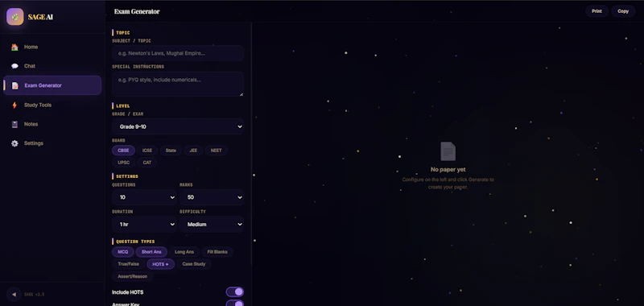
Task: Click the empty paper document icon
Action: pyautogui.click(x=448, y=151)
